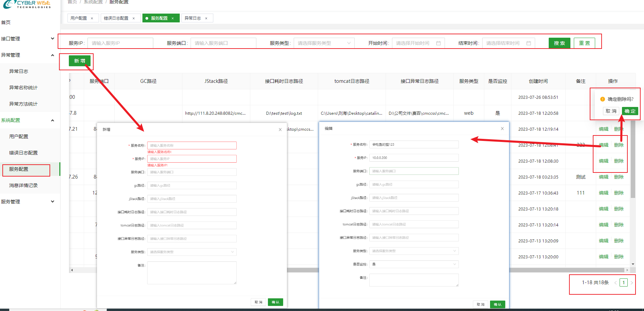
Task: Click the green 新增 button
Action: pos(80,61)
